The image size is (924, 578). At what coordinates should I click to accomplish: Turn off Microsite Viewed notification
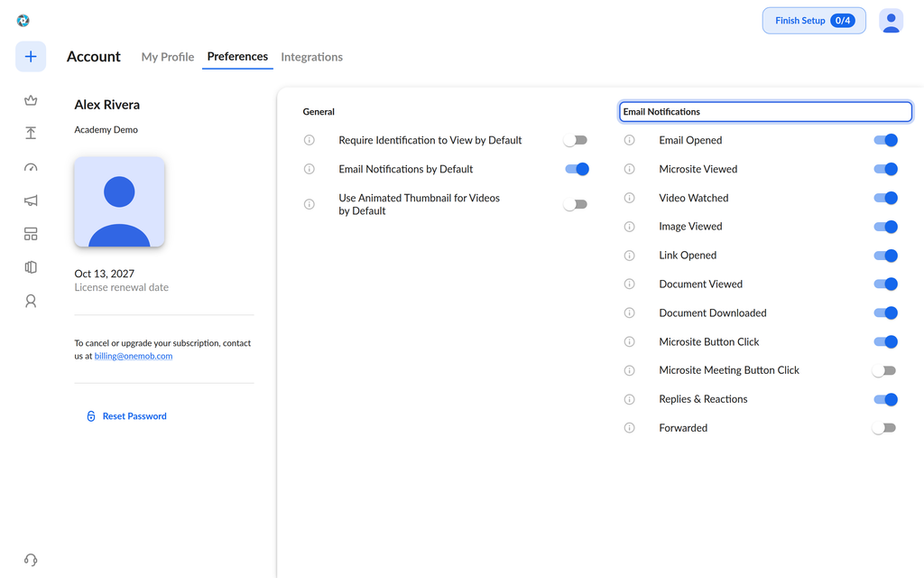pos(885,169)
